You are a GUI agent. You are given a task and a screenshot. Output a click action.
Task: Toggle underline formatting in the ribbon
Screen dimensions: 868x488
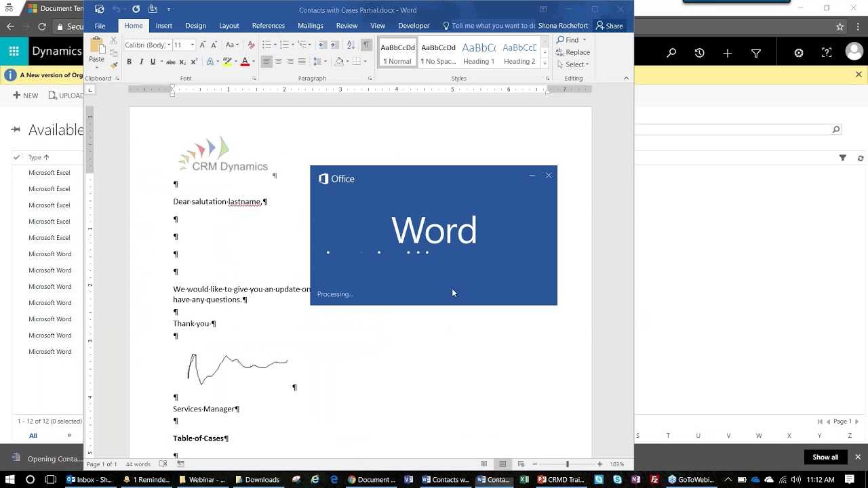153,62
